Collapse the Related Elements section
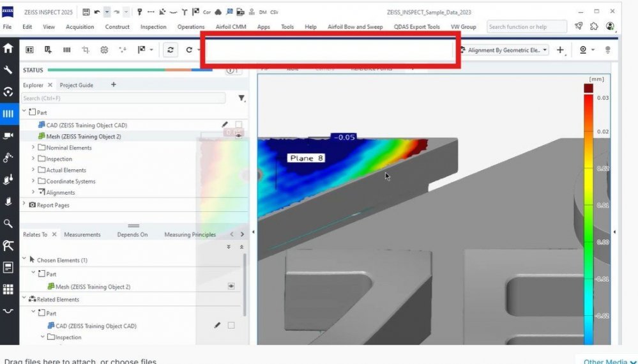The image size is (638, 364). tap(24, 298)
